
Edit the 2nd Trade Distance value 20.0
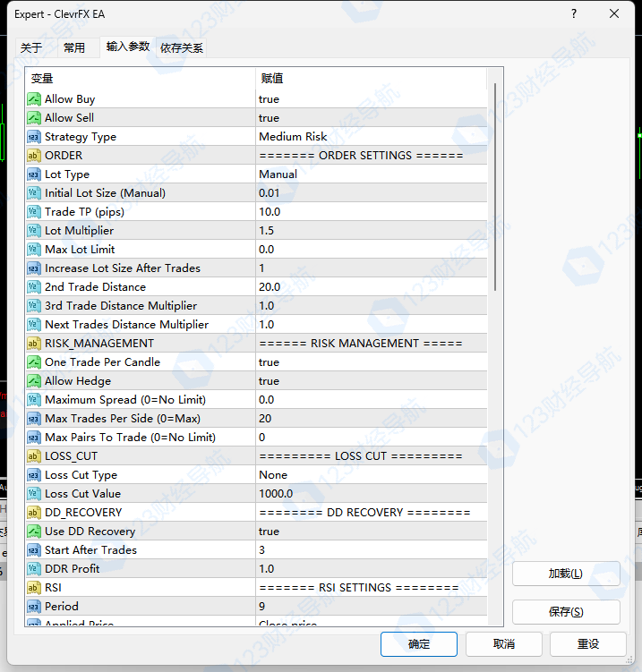pos(372,287)
